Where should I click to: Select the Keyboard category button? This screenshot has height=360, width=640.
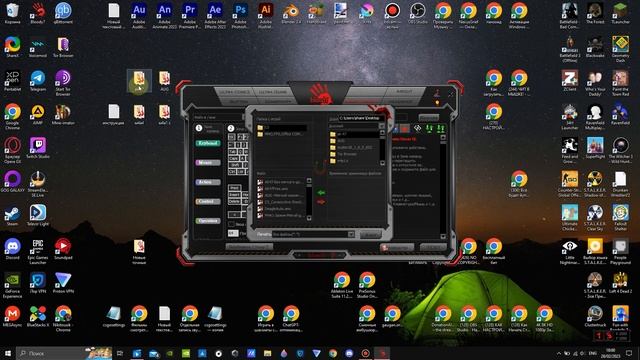208,143
